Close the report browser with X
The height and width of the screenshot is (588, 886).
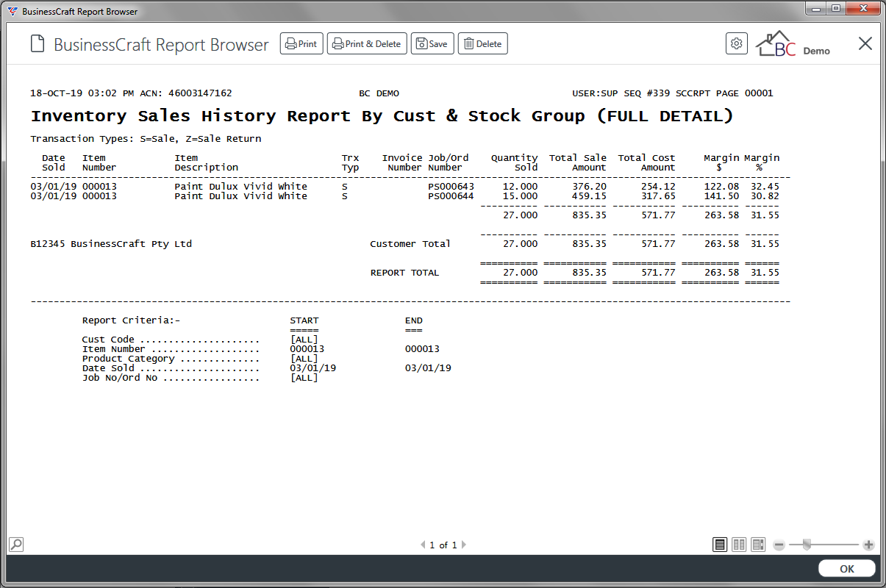pos(865,43)
